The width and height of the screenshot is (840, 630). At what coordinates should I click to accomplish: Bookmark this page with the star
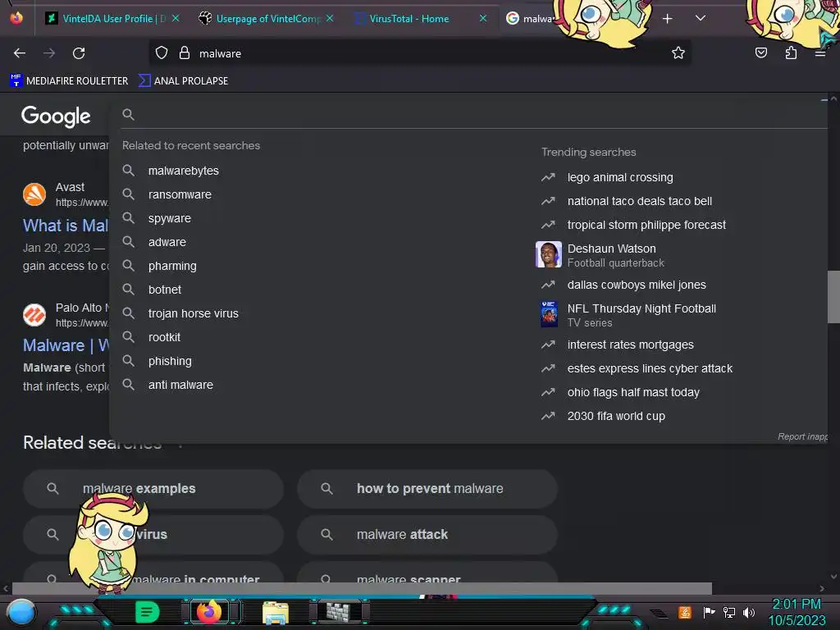pos(678,53)
